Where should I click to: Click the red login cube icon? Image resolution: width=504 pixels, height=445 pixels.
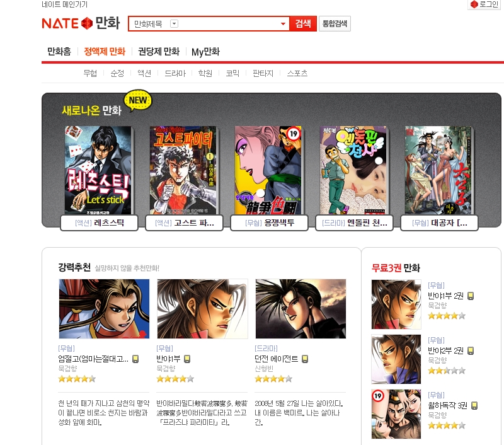(x=474, y=4)
